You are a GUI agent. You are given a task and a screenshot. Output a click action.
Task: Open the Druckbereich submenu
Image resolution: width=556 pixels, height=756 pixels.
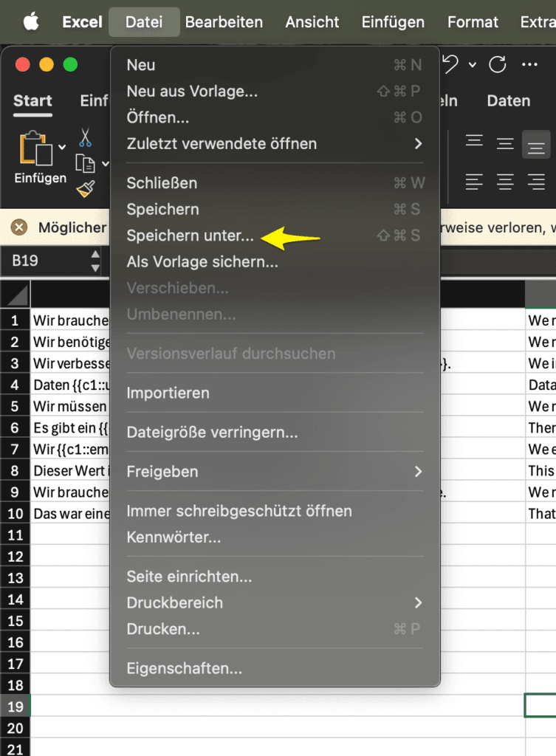click(419, 602)
